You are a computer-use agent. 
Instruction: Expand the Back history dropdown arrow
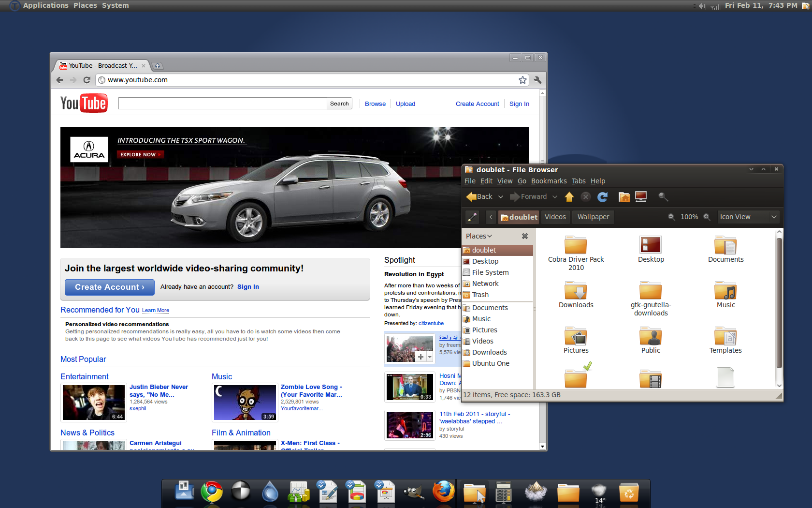point(501,197)
